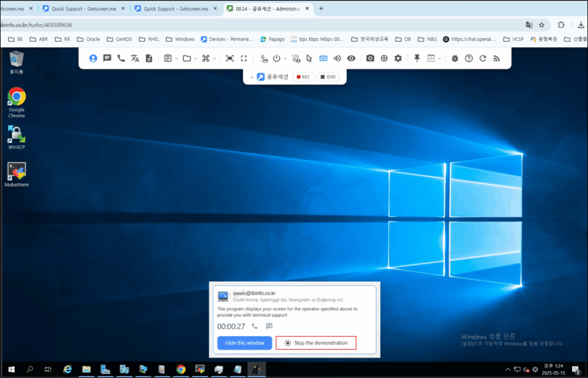Click the END session button
This screenshot has width=588, height=378.
tap(328, 77)
